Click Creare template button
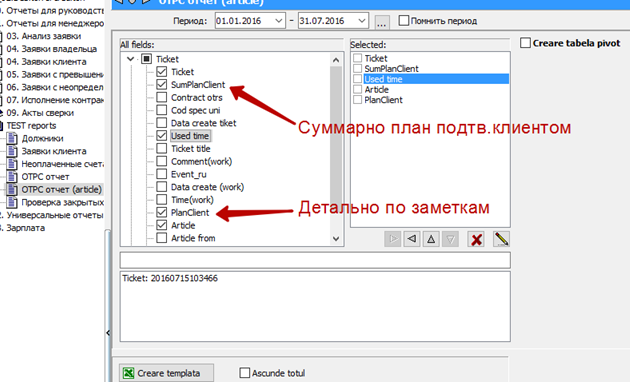630x383 pixels. [x=166, y=373]
